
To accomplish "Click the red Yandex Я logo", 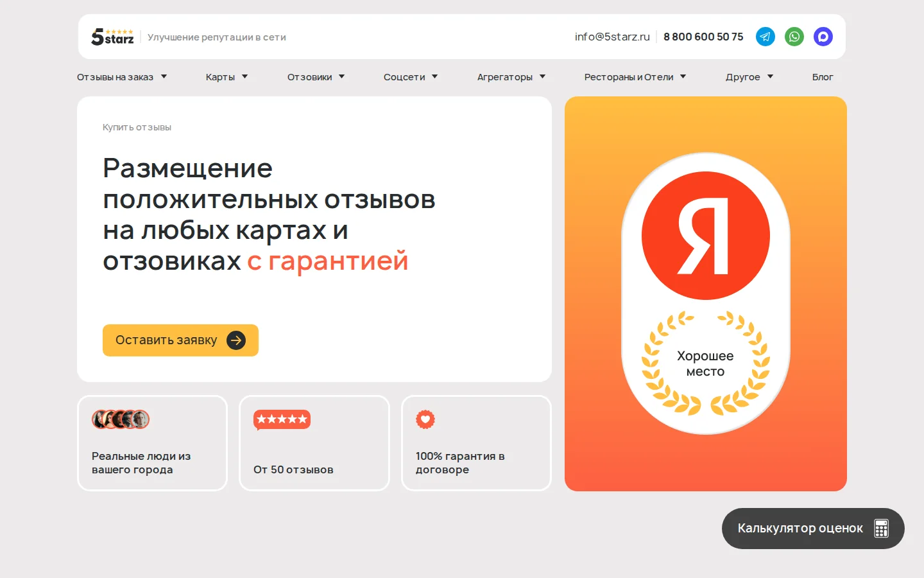I will coord(705,236).
